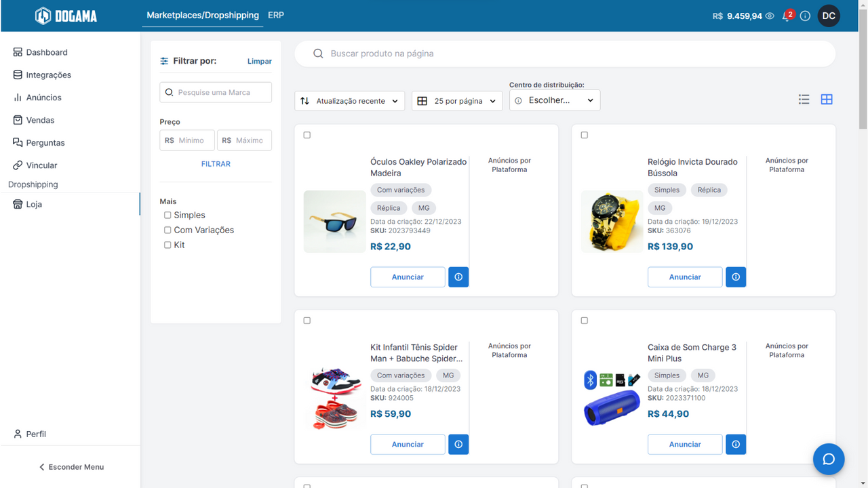The width and height of the screenshot is (868, 488).
Task: Click the Réplica tag on Óculos Oakley
Action: point(389,208)
